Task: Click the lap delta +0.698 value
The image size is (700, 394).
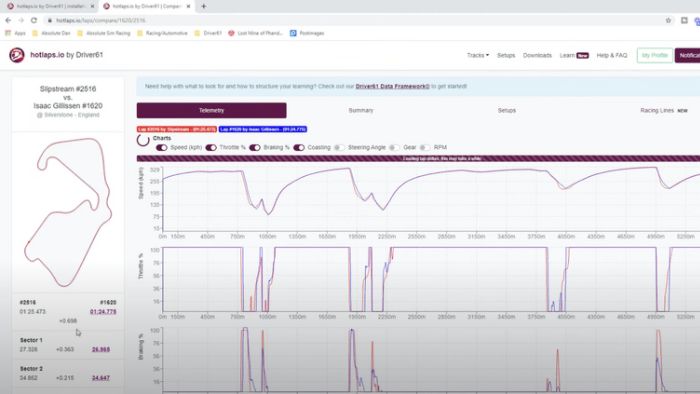Action: tap(68, 321)
